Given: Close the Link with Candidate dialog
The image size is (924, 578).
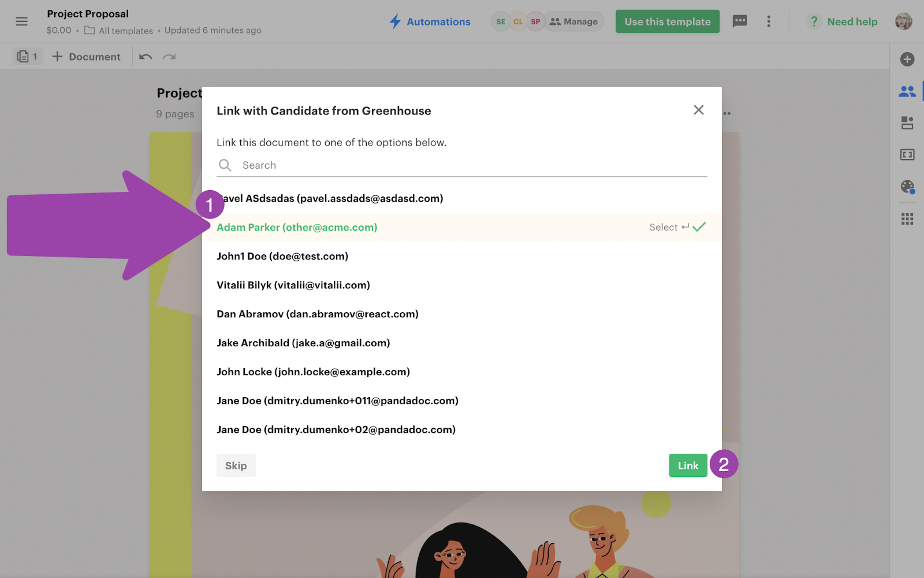Looking at the screenshot, I should [x=699, y=110].
